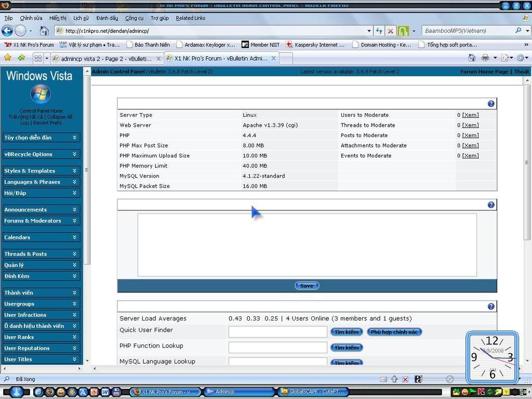Expand the User Reputations section
This screenshot has width=532, height=399.
tap(41, 348)
